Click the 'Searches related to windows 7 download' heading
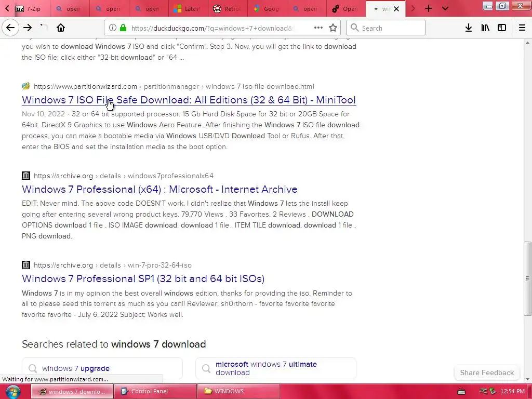Viewport: 532px width, 399px height. [114, 344]
